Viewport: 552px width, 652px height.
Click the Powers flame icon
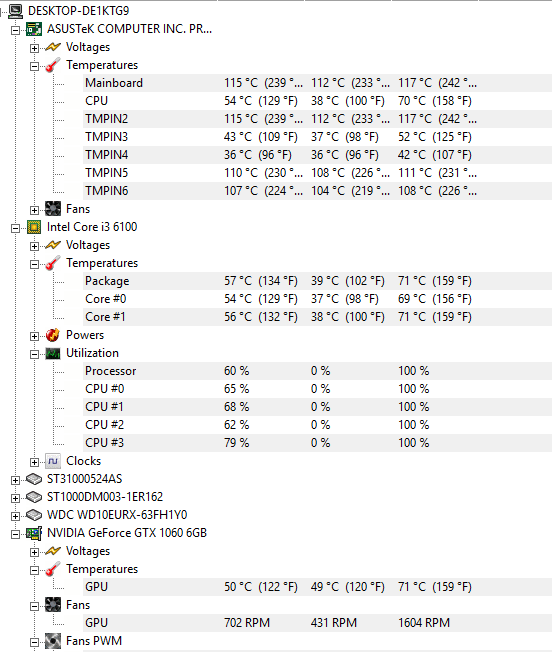pos(53,335)
